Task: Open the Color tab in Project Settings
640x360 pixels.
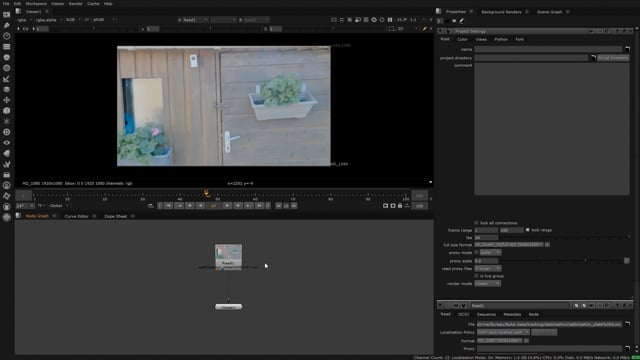Action: [462, 39]
